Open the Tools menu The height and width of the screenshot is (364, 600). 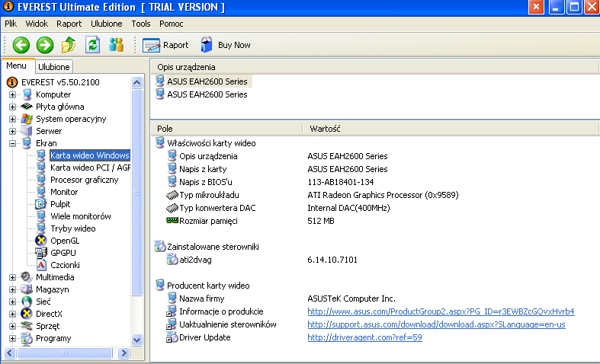click(x=141, y=24)
